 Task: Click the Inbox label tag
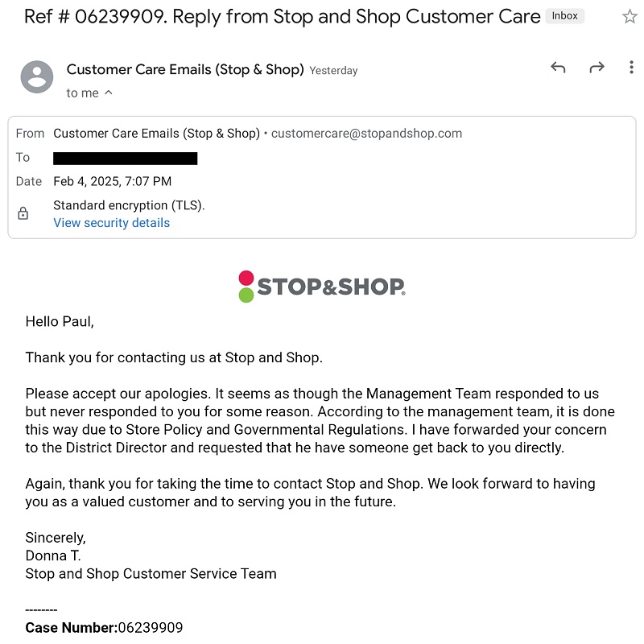click(565, 16)
